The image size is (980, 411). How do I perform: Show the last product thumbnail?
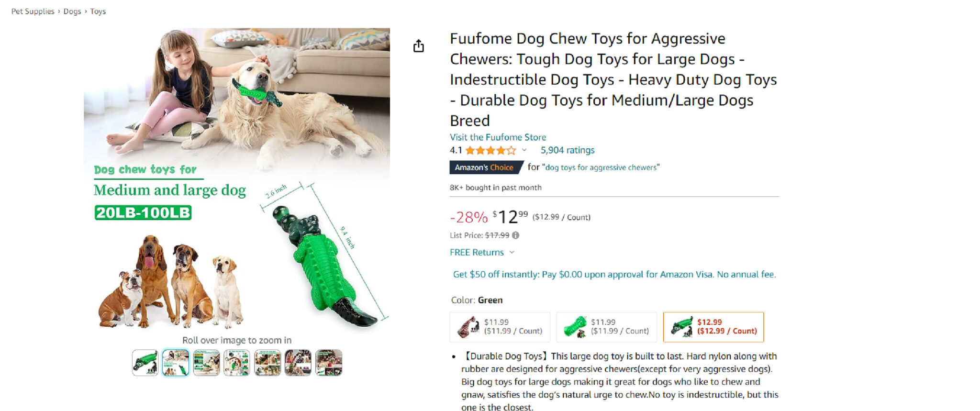click(329, 363)
